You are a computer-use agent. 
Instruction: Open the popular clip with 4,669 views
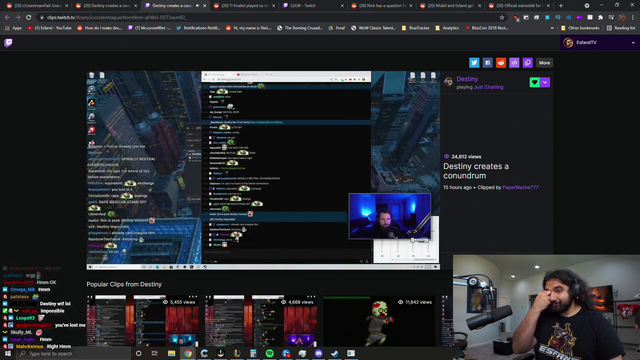260,320
